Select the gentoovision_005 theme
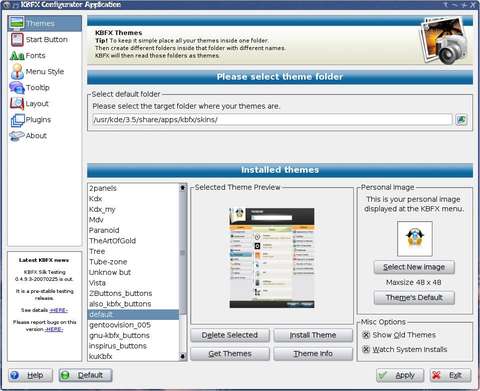 133,325
